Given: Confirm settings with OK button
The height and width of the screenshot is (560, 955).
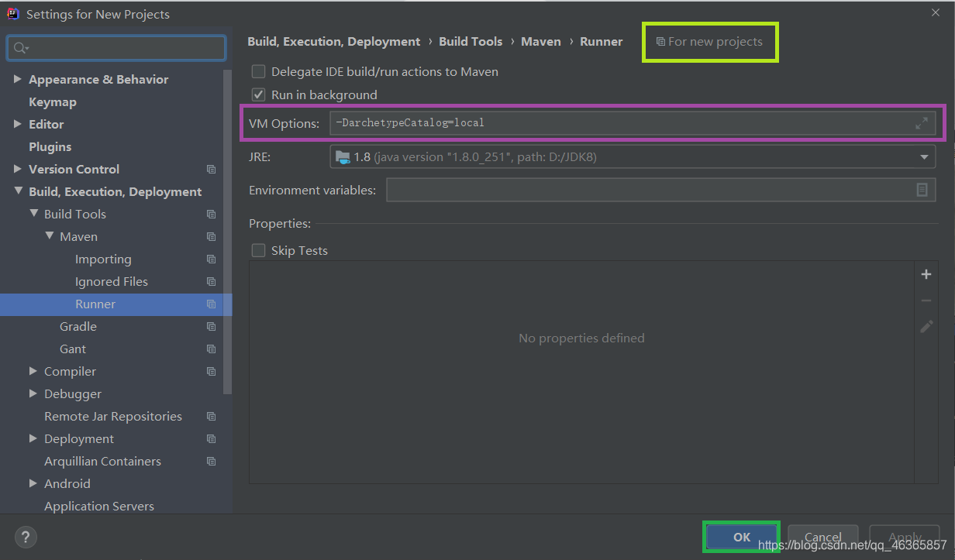Looking at the screenshot, I should (741, 536).
